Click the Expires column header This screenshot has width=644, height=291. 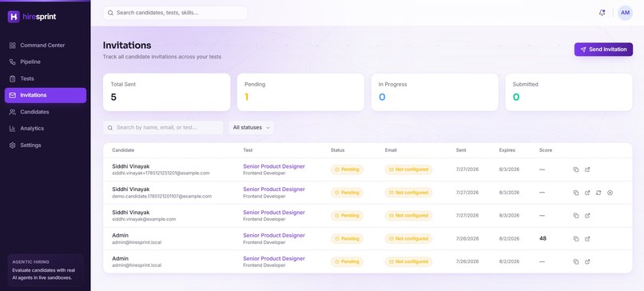click(507, 150)
